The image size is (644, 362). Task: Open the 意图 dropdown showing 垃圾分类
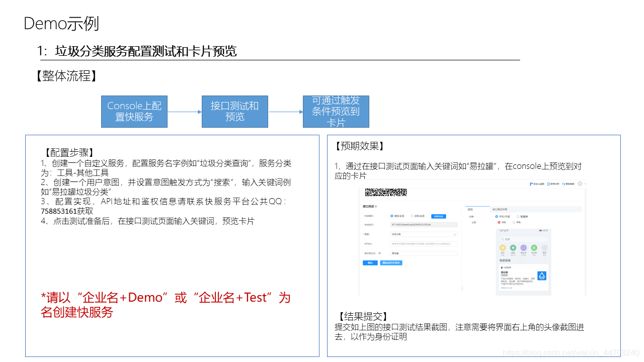pyautogui.click(x=424, y=234)
